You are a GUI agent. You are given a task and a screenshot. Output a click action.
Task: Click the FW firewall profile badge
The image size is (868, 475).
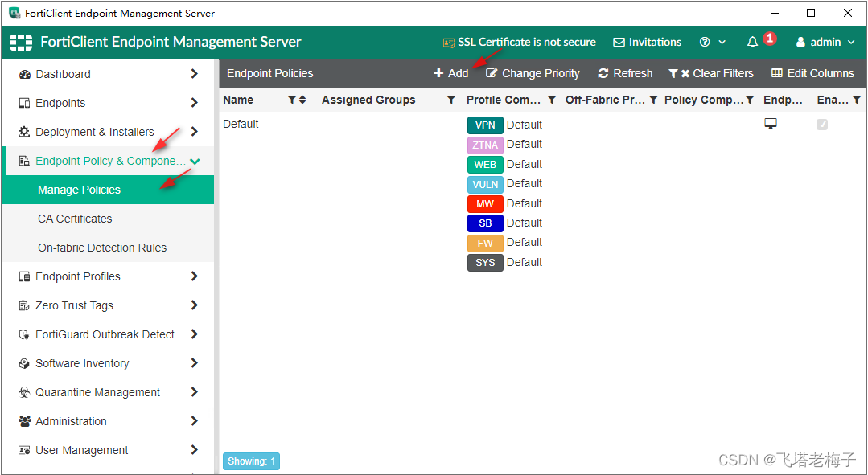[x=485, y=243]
